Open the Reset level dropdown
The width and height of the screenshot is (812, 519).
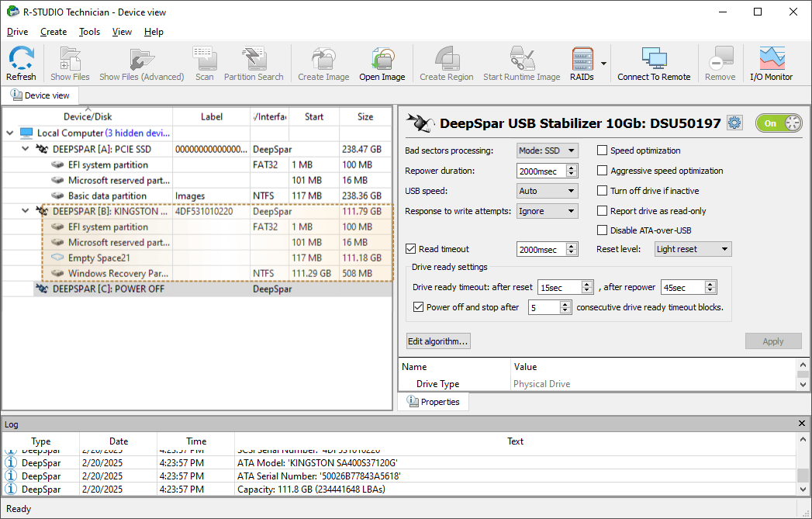pyautogui.click(x=692, y=249)
